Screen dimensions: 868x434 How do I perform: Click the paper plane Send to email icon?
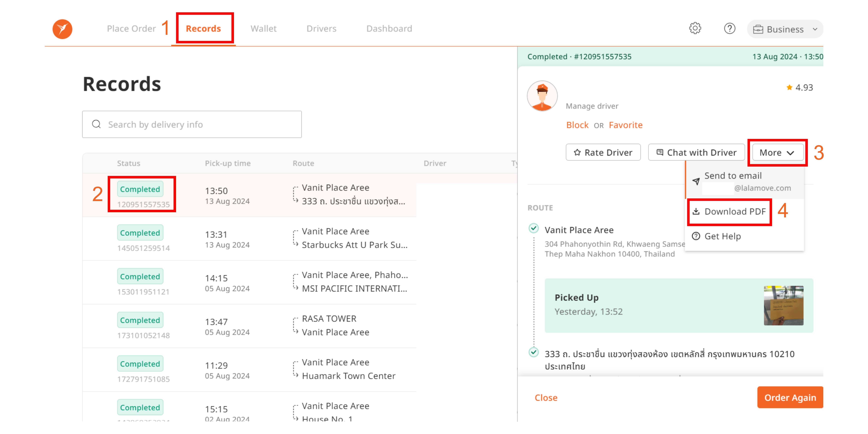tap(696, 181)
